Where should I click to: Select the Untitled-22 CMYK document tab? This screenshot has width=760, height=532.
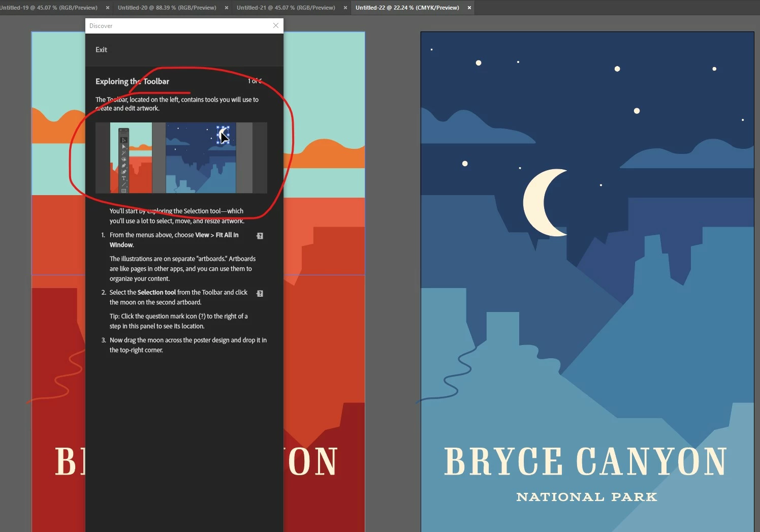(407, 8)
